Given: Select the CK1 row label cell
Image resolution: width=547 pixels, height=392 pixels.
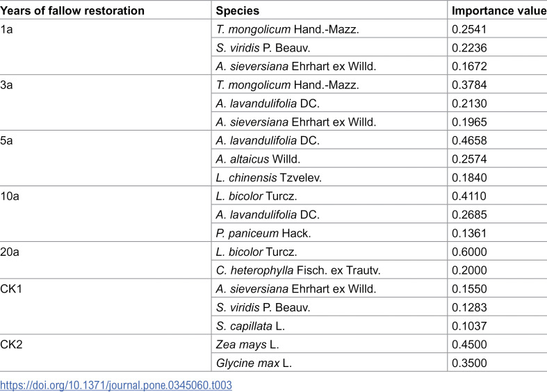Looking at the screenshot, I should click(106, 307).
